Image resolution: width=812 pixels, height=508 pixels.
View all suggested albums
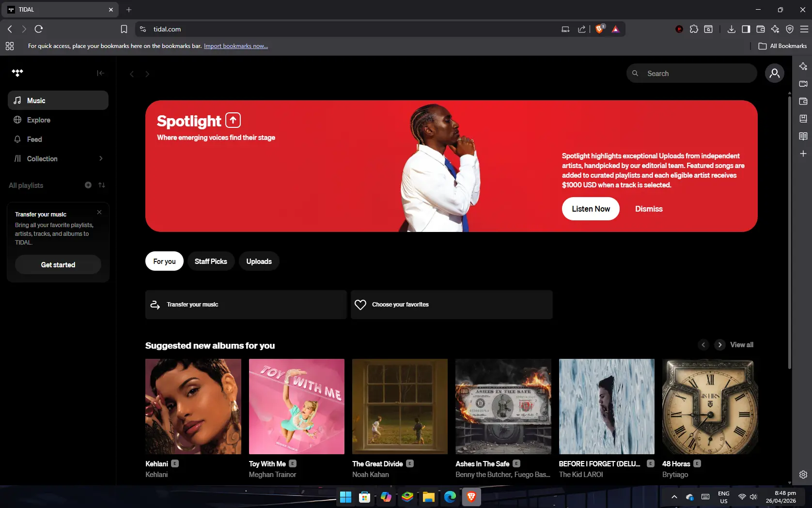(x=742, y=345)
